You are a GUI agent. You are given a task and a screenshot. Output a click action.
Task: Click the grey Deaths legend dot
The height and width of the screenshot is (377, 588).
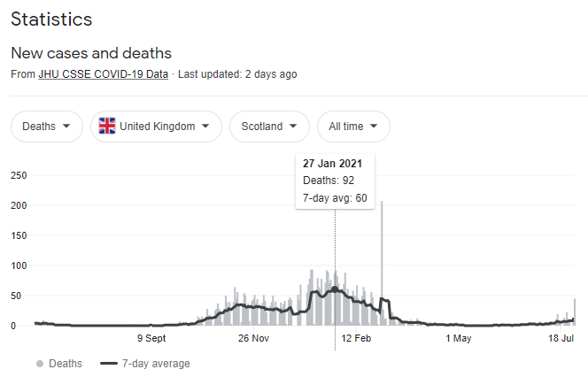point(41,364)
